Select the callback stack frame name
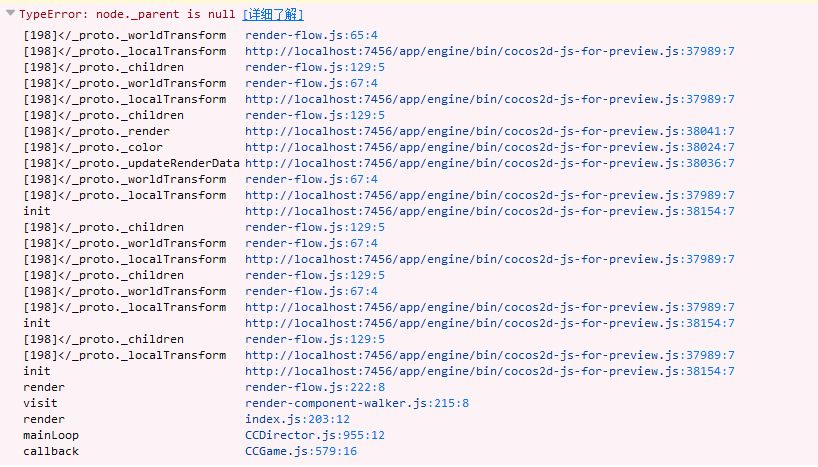The image size is (818, 467). click(x=51, y=451)
